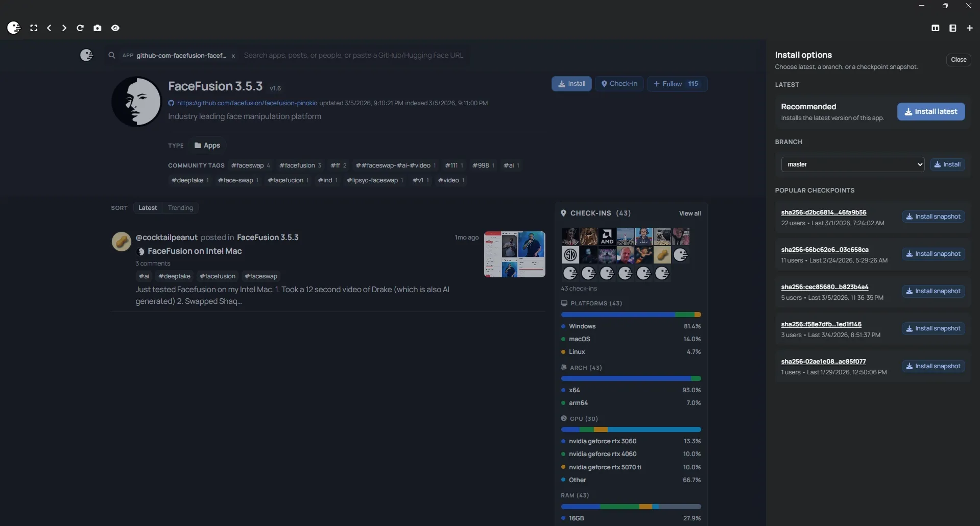The height and width of the screenshot is (526, 980).
Task: Install snapshot for sha256:02ae1e08
Action: click(933, 366)
